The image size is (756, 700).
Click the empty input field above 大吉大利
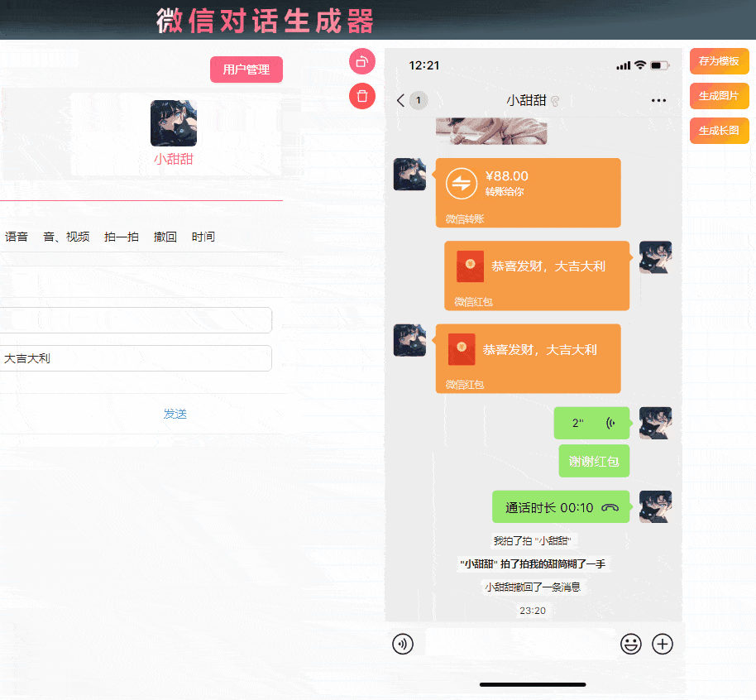pos(136,320)
